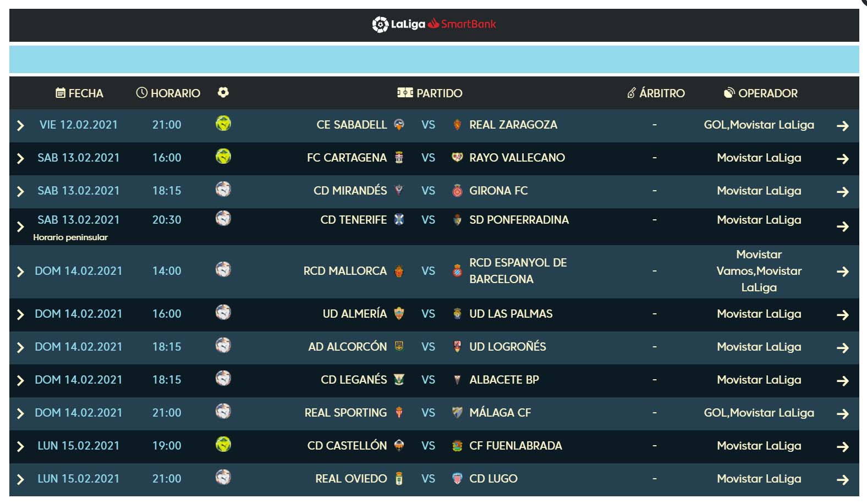This screenshot has height=504, width=867.
Task: Click the Girona FC club crest
Action: point(457,191)
